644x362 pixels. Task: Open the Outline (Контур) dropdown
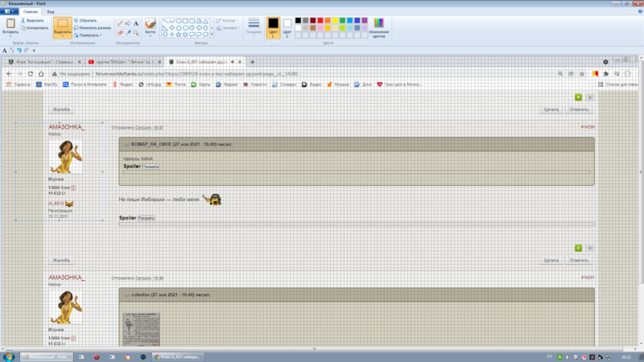228,20
